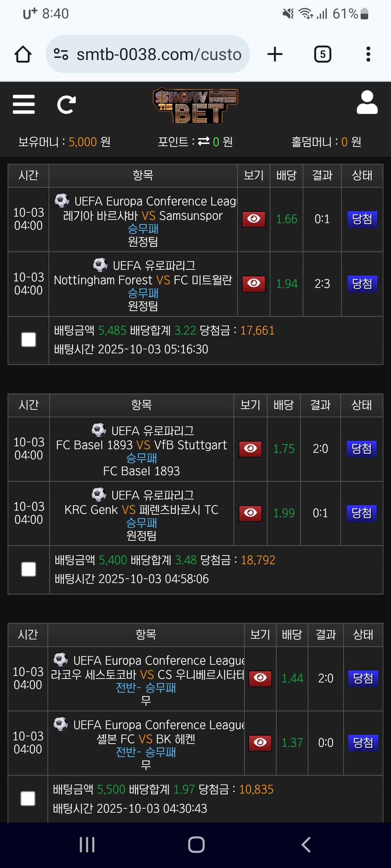Click 당첨 status for KRC Genk match

coord(361,513)
